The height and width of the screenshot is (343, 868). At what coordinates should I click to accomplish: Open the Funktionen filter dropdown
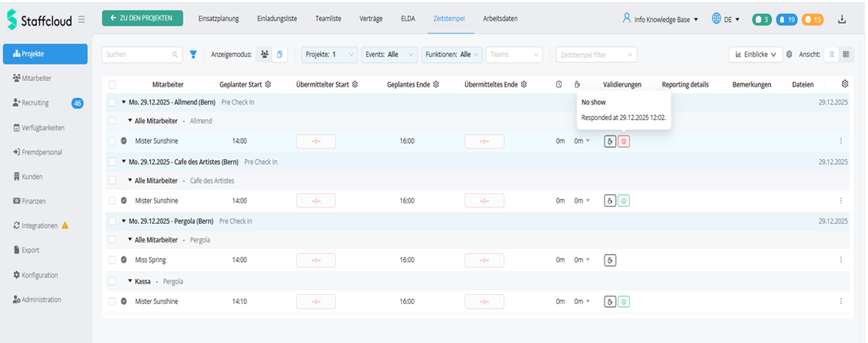tap(452, 54)
